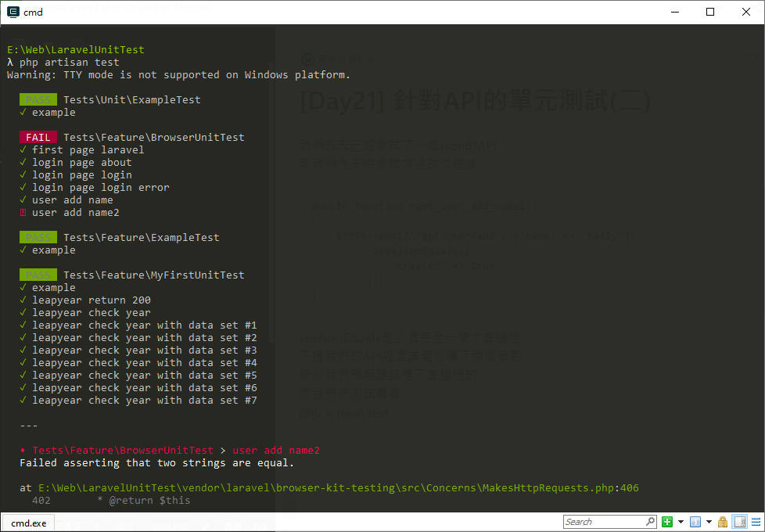765x532 pixels.
Task: Toggle the scrollbar panel visibility icon
Action: pos(740,522)
